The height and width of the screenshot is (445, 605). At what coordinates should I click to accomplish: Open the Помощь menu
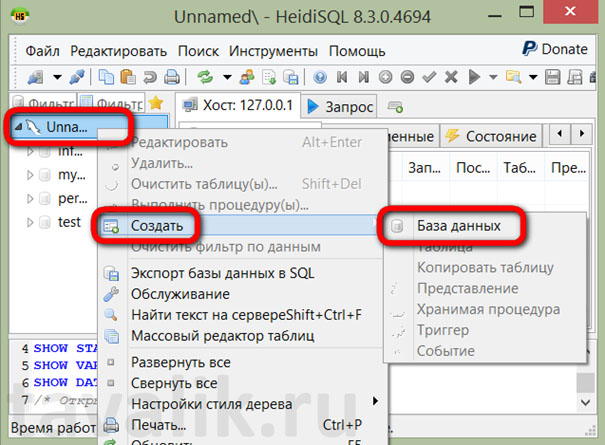[x=357, y=51]
